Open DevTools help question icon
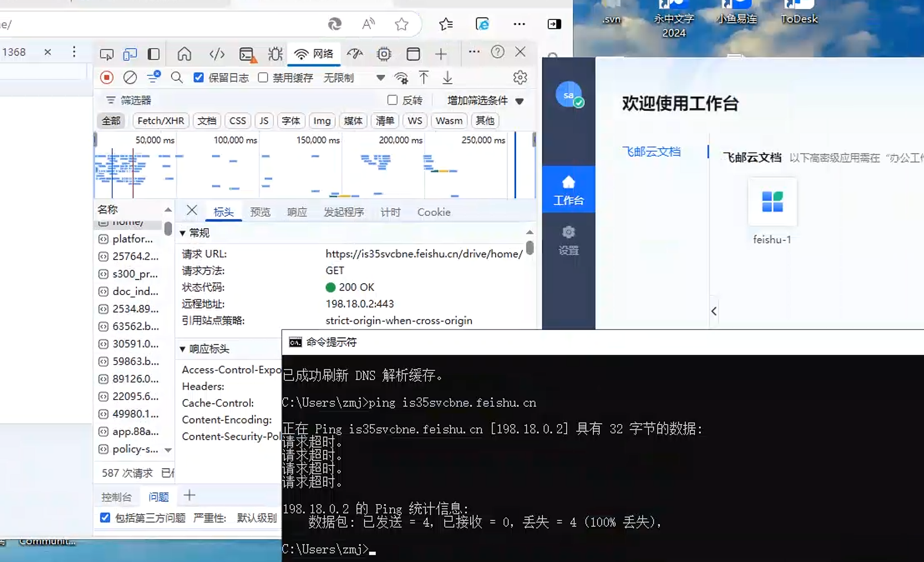The width and height of the screenshot is (924, 562). click(x=497, y=52)
